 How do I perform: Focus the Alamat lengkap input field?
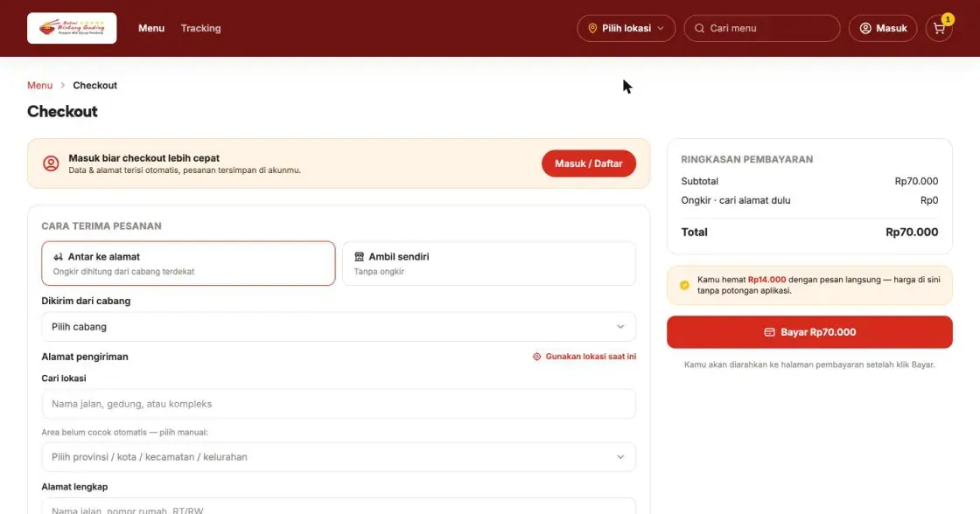pyautogui.click(x=339, y=506)
